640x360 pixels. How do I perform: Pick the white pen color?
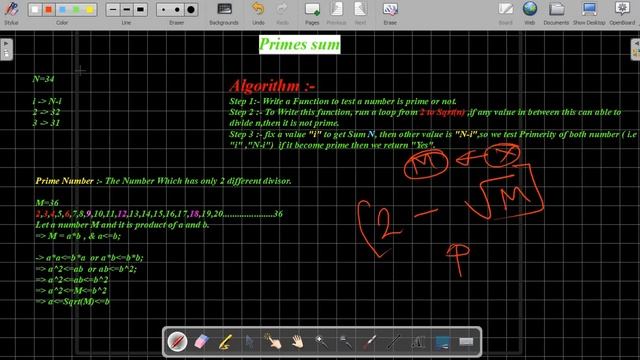(35, 9)
